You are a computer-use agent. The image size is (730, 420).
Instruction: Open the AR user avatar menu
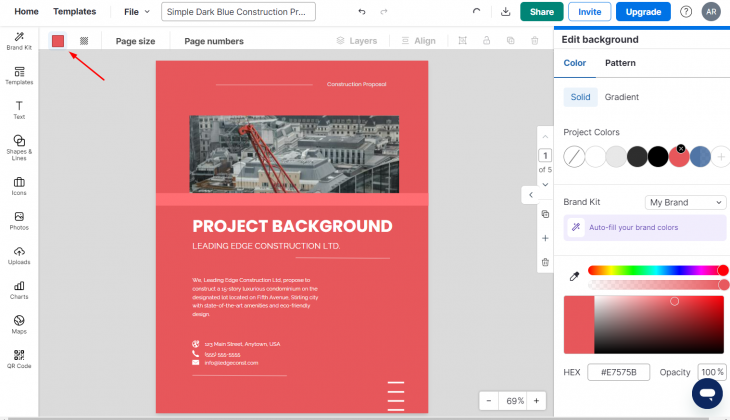(x=711, y=12)
